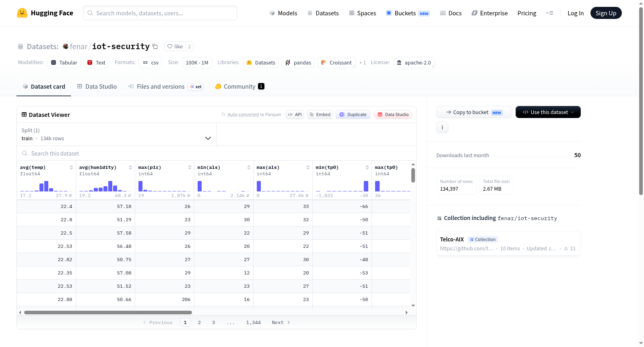This screenshot has height=347, width=644.
Task: Select the Text modality tag
Action: coord(97,62)
